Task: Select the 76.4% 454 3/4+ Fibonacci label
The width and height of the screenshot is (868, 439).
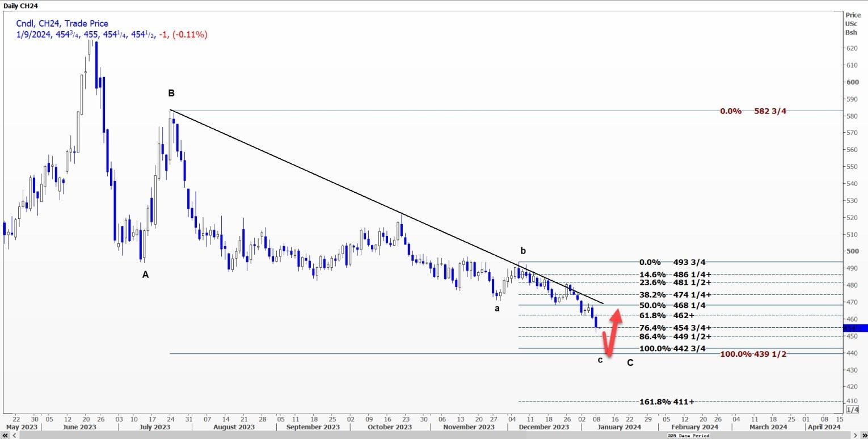Action: click(x=675, y=327)
